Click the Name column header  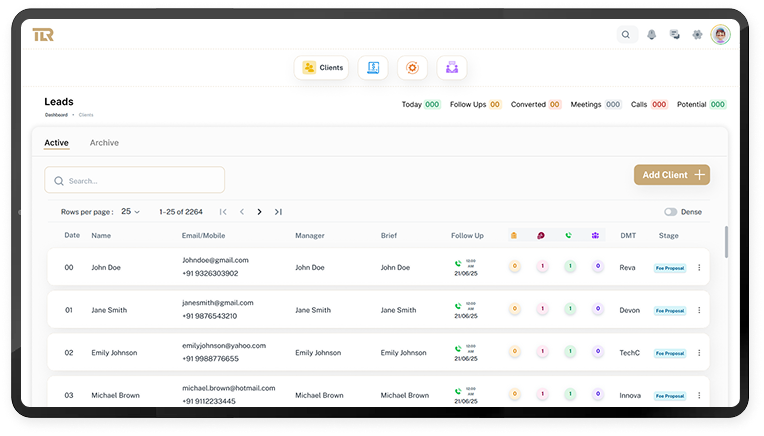101,236
